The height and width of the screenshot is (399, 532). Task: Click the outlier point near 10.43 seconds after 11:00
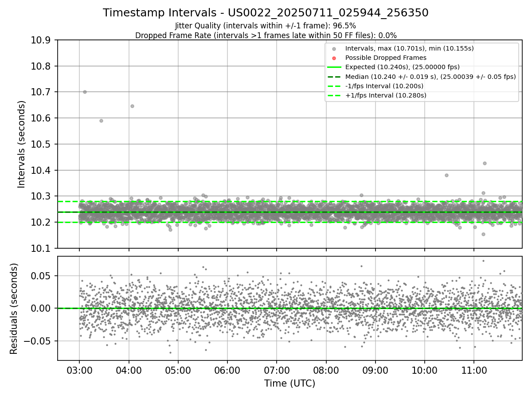click(x=485, y=163)
